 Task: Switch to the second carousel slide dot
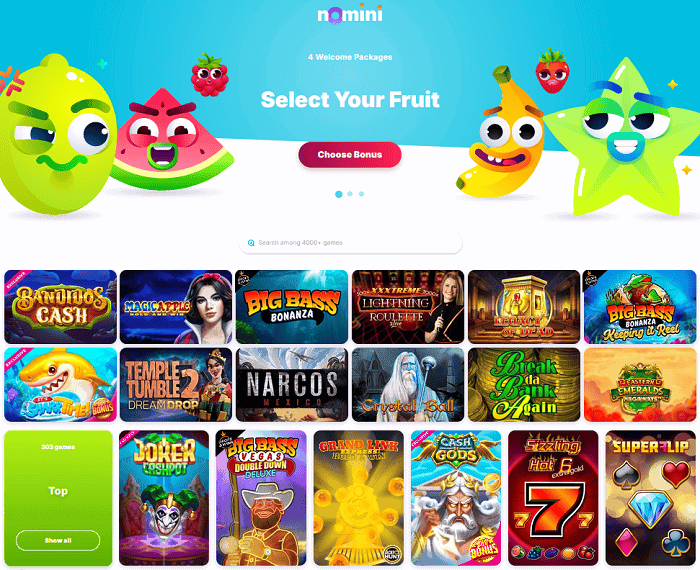tap(350, 194)
